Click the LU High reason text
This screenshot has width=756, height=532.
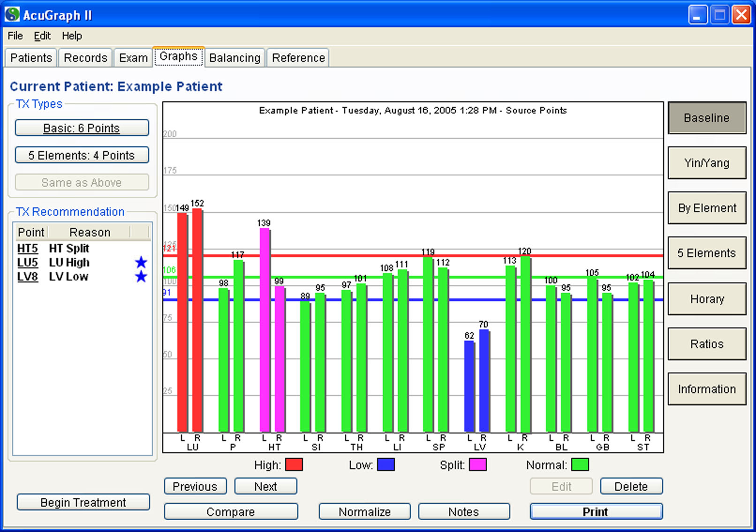[x=69, y=263]
